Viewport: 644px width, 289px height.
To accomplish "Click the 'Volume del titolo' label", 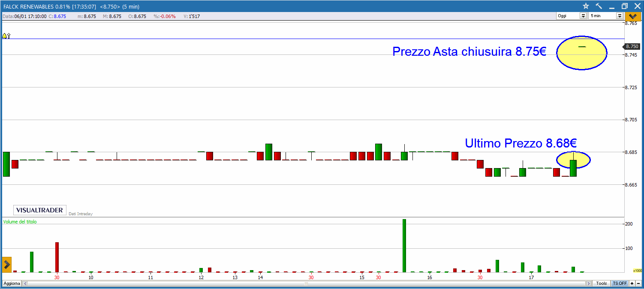I will [x=20, y=222].
